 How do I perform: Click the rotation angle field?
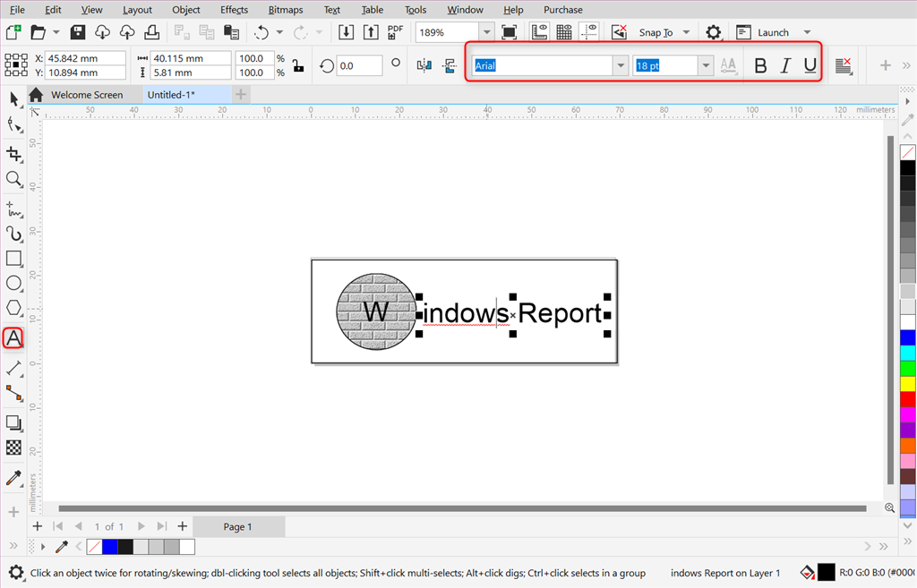click(x=359, y=65)
